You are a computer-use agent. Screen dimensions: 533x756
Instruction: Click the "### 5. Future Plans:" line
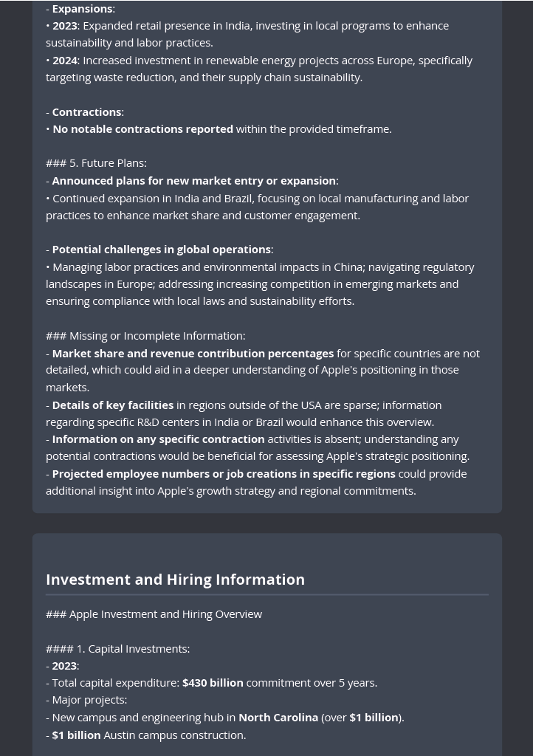coord(97,163)
